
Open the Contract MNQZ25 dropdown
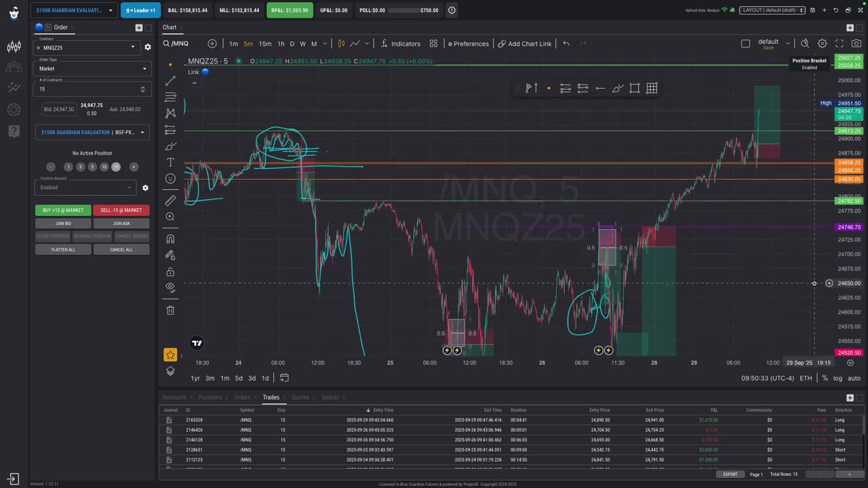tap(86, 47)
